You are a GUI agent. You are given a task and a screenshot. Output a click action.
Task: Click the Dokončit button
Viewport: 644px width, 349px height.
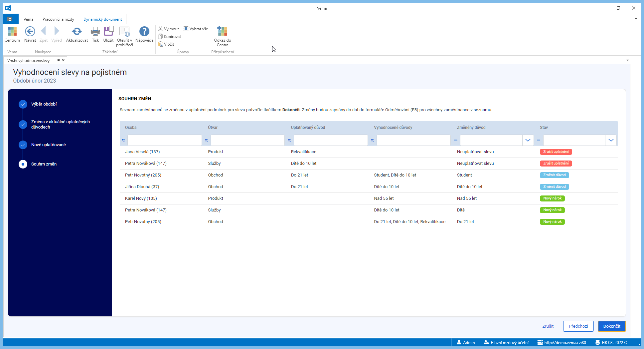coord(612,326)
